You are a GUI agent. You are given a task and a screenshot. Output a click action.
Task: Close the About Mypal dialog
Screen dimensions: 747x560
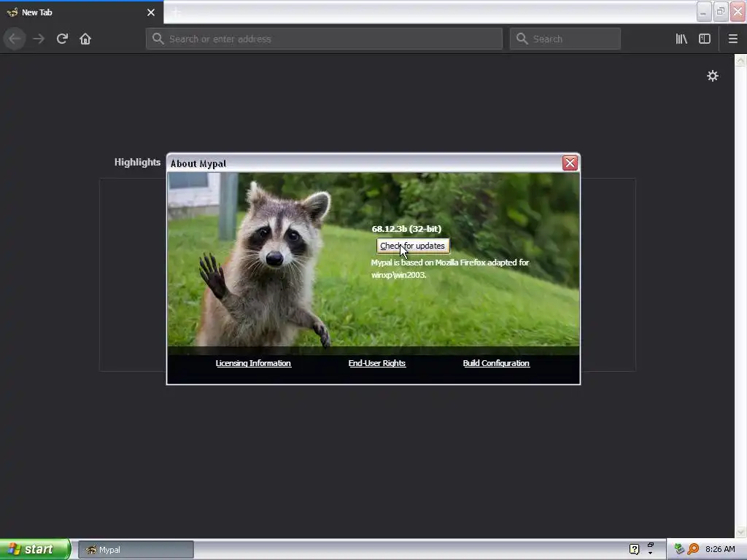pos(570,163)
